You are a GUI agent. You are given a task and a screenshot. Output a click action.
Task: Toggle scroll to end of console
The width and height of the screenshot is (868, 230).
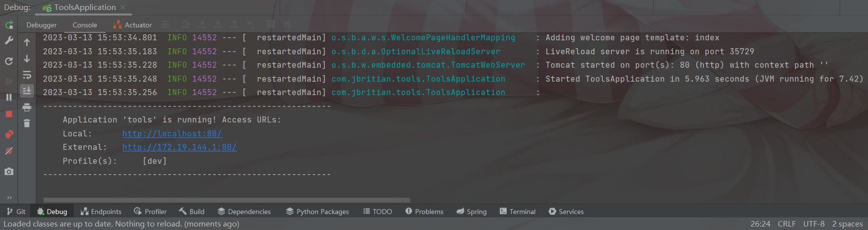27,91
